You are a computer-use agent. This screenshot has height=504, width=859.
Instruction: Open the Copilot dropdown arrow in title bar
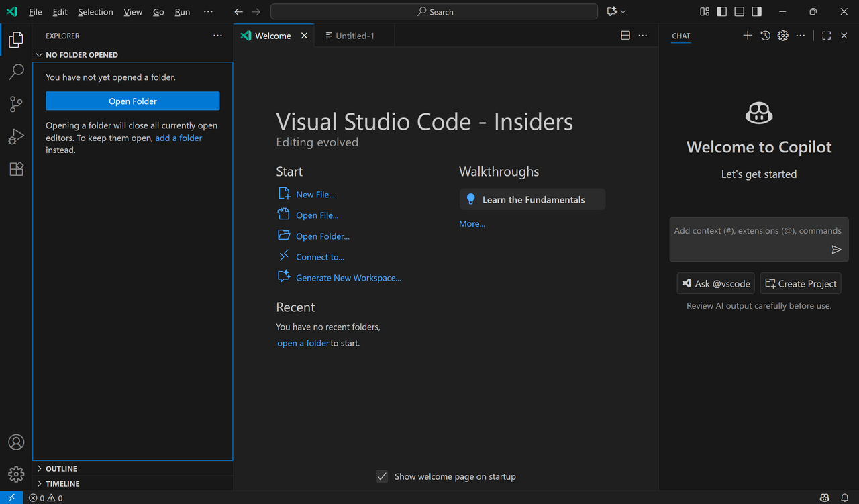pyautogui.click(x=623, y=11)
